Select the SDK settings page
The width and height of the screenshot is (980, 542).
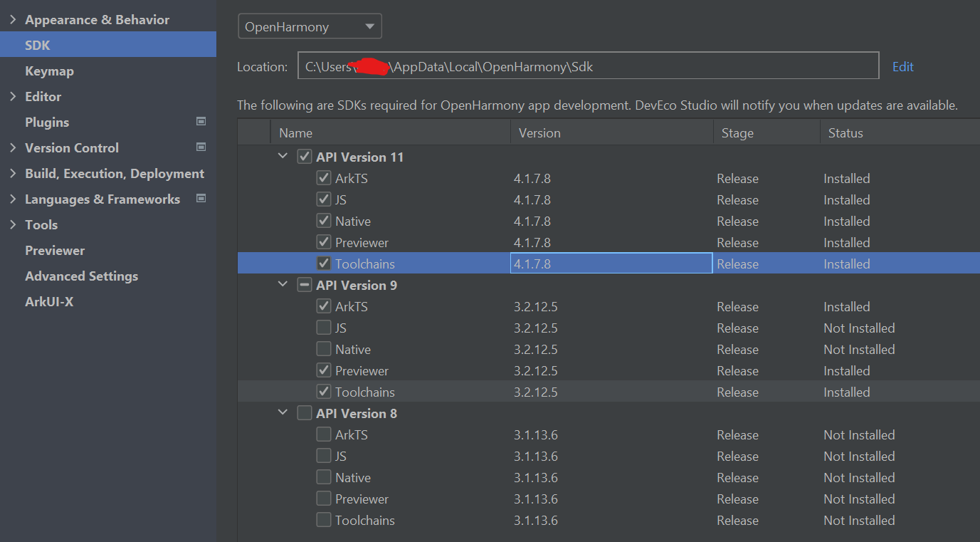tap(108, 45)
